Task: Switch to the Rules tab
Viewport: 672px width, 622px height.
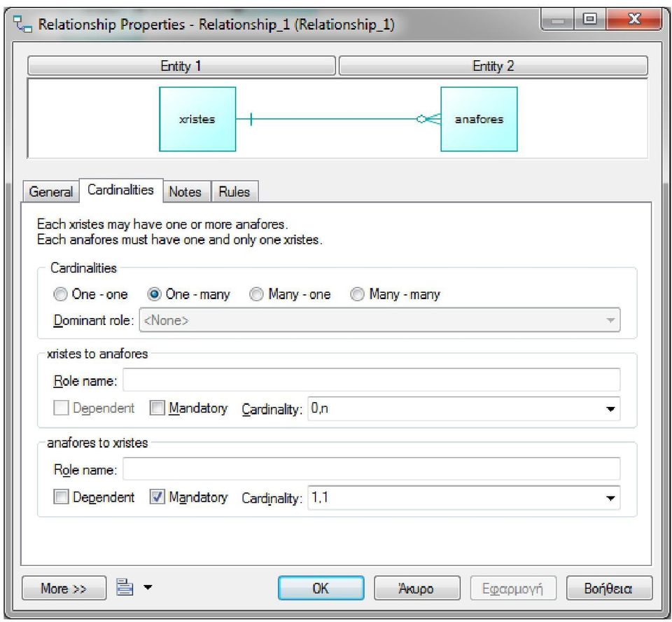Action: [234, 192]
